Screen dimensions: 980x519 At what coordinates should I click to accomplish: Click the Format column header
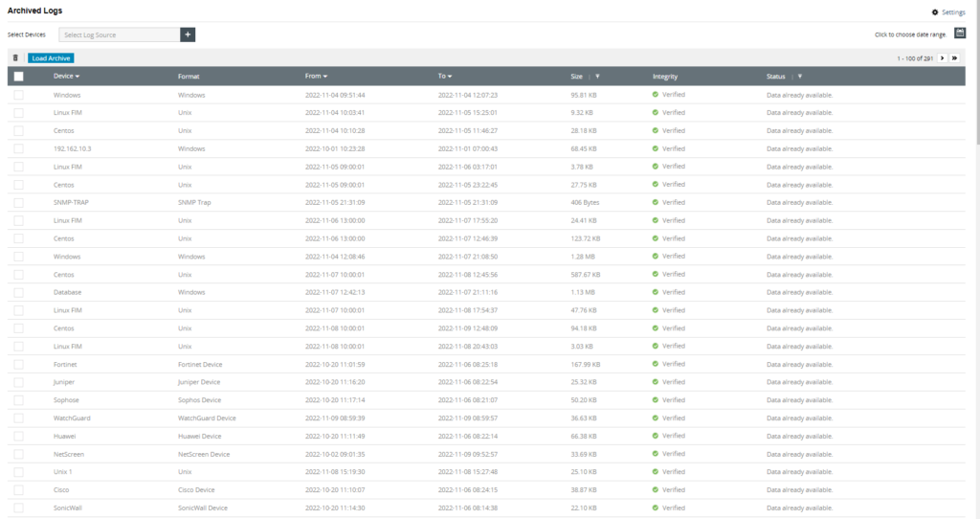click(189, 77)
